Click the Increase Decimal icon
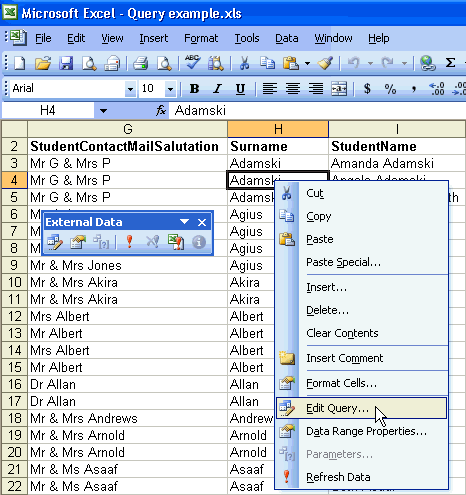The image size is (466, 495). click(437, 89)
